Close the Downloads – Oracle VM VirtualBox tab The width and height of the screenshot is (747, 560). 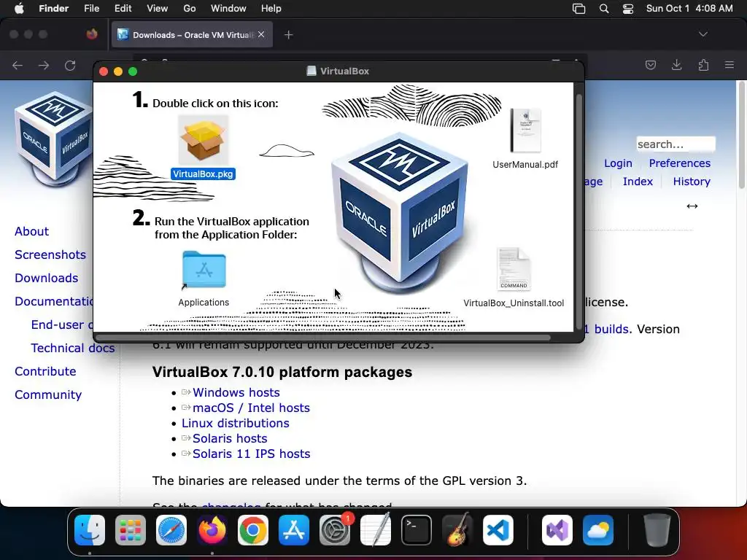[261, 34]
